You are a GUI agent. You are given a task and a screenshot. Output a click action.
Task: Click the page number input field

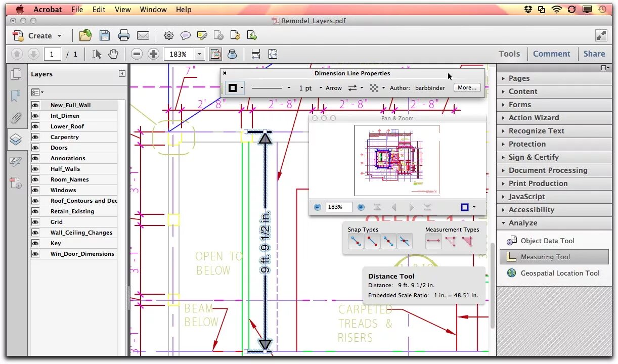coord(52,54)
